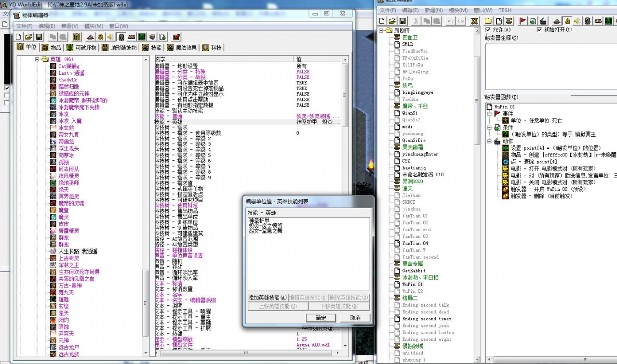The height and width of the screenshot is (364, 617).
Task: Click Redo arrow in Trigger Editor toolbar
Action: 461,21
